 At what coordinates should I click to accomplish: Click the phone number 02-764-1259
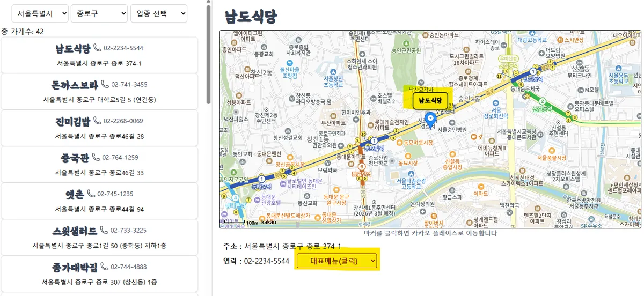tap(120, 158)
